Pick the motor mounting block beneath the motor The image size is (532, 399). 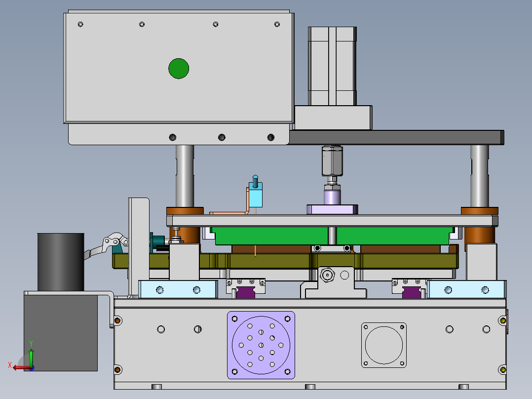(333, 118)
